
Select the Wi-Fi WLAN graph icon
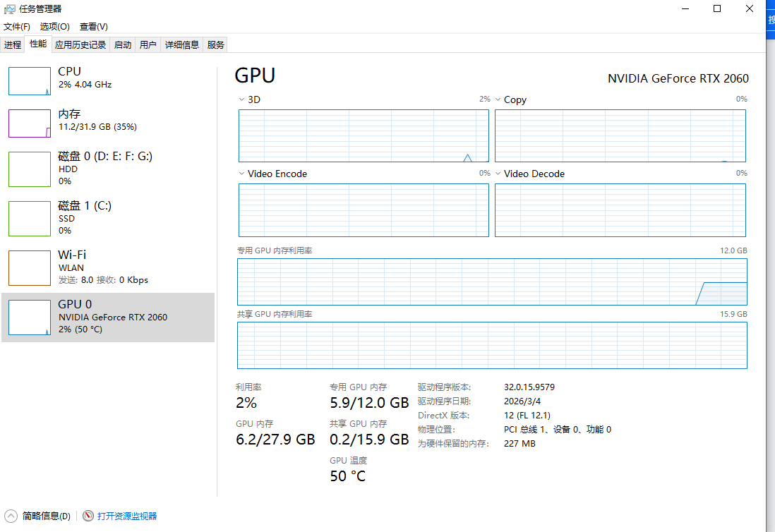(30, 267)
